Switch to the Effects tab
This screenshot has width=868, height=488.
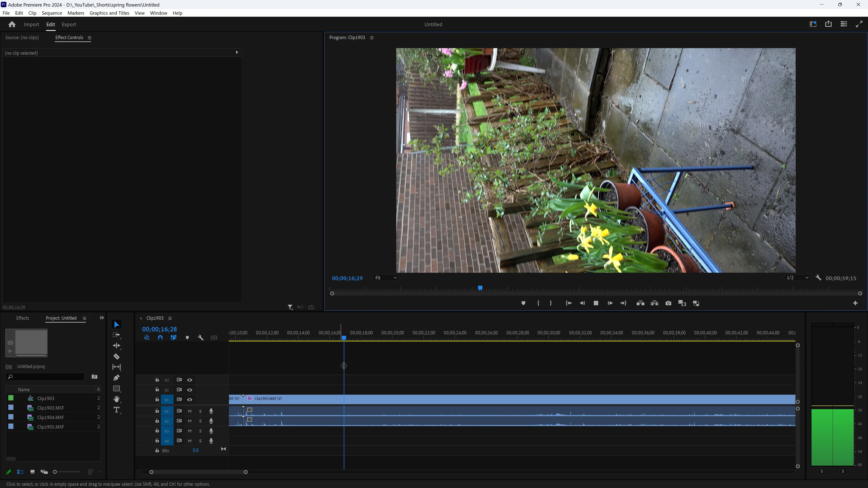click(23, 318)
